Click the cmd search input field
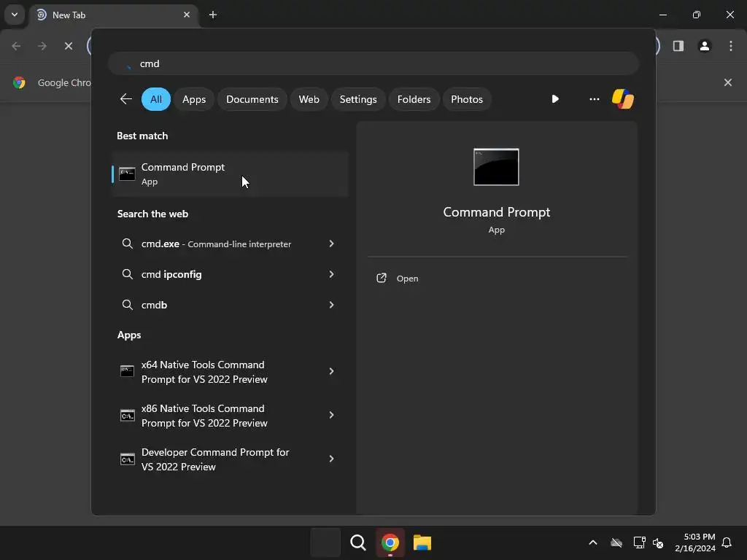Image resolution: width=747 pixels, height=560 pixels. coord(373,63)
